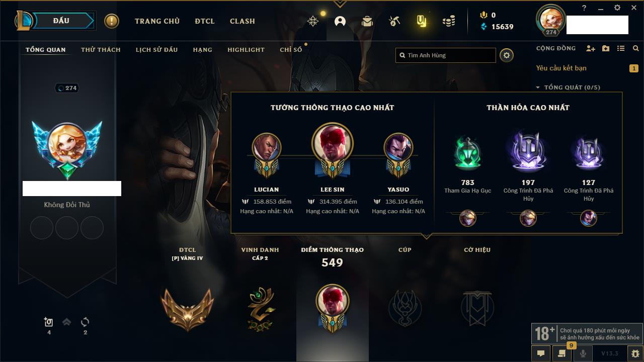Click the Tìm Anh Hùng search field
The height and width of the screenshot is (362, 644).
[446, 55]
